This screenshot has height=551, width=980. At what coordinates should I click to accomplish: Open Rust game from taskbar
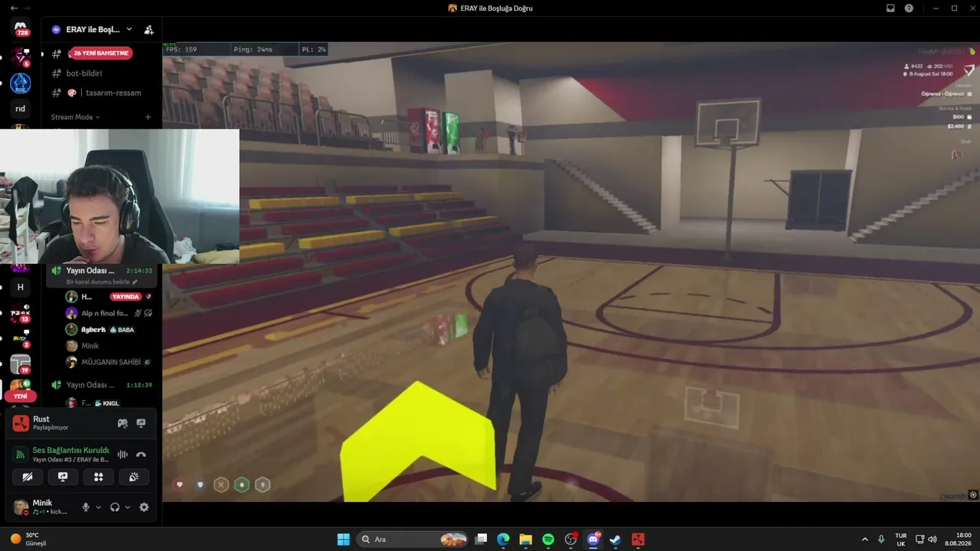[x=638, y=540]
